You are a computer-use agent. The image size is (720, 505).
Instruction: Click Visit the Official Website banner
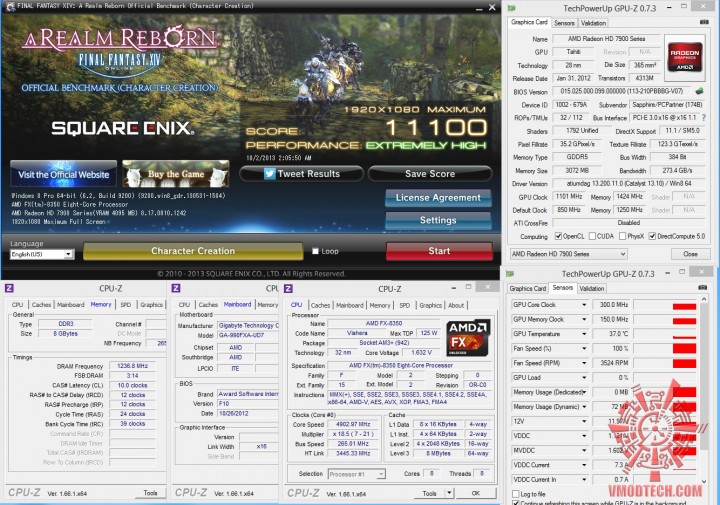pos(63,174)
